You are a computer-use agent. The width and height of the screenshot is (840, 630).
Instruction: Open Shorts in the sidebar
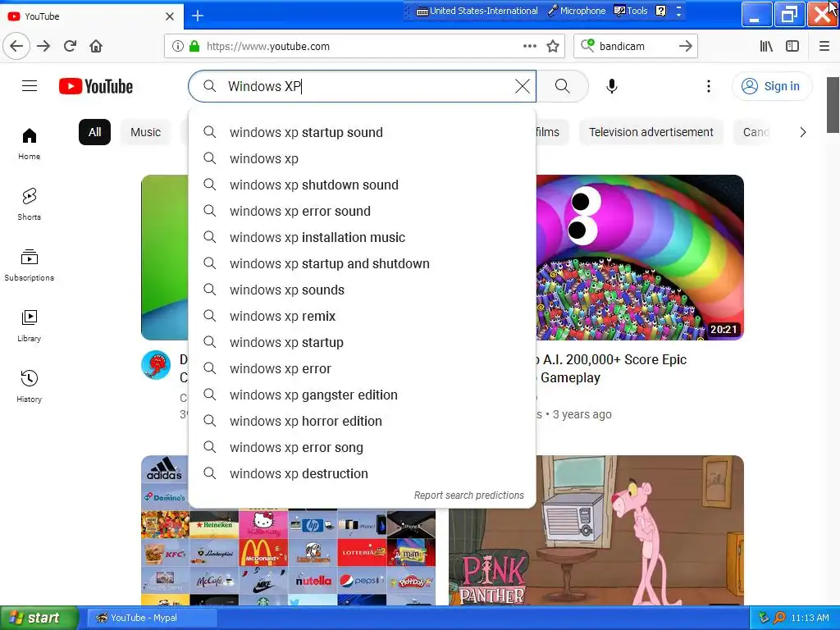[29, 204]
